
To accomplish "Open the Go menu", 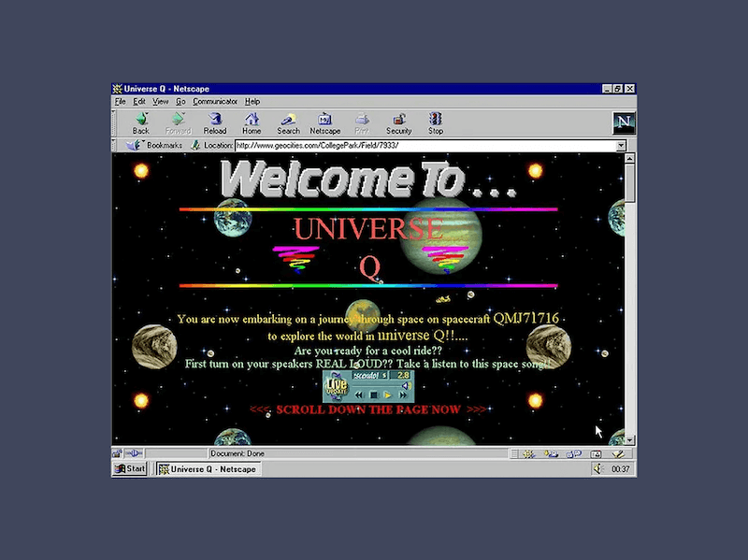I will 180,101.
